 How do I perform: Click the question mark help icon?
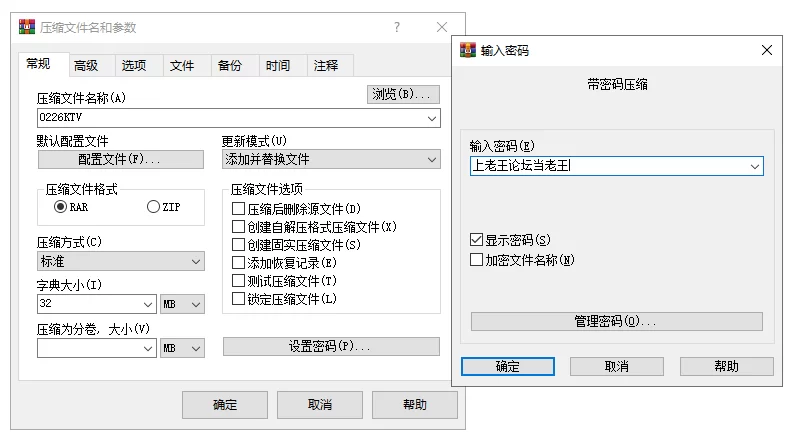pos(397,27)
